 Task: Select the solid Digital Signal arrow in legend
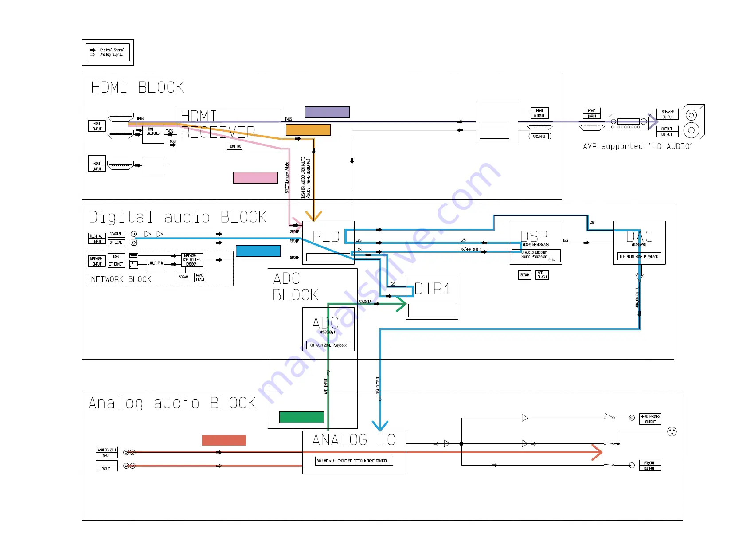click(93, 50)
